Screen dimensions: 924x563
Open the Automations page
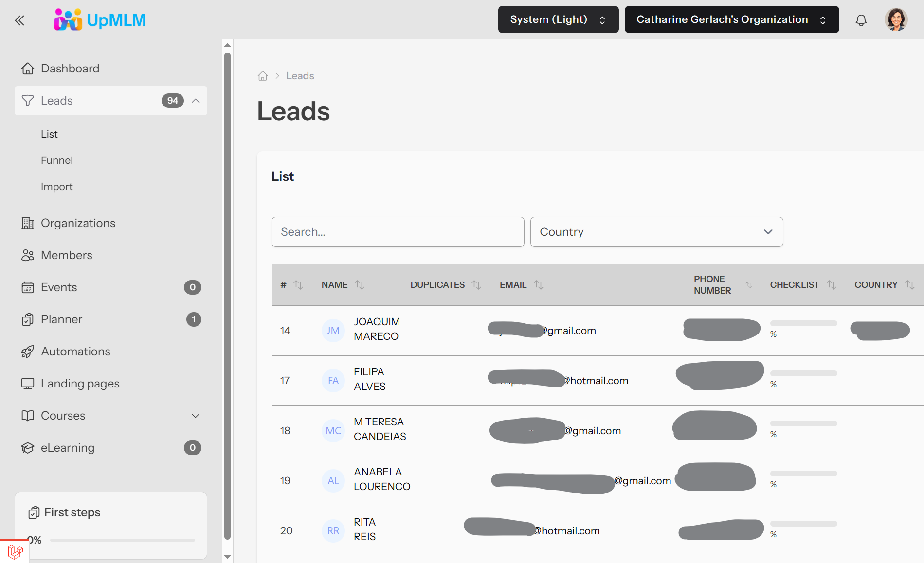tap(75, 352)
